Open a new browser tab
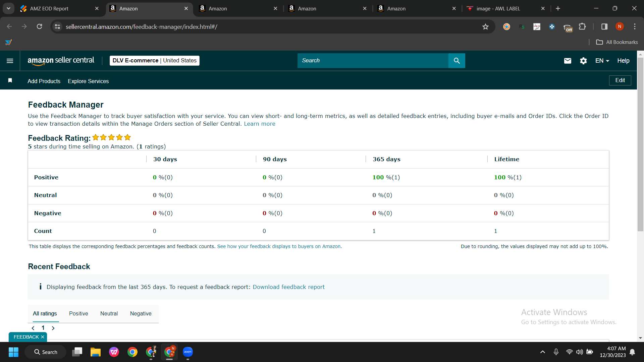Viewport: 644px width, 362px height. point(558,8)
